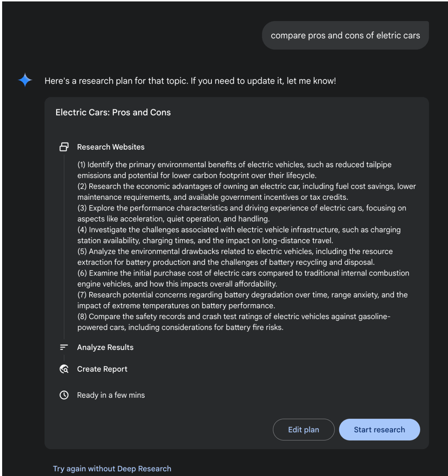The image size is (448, 476).
Task: Expand the Create Report section label
Action: coord(102,369)
